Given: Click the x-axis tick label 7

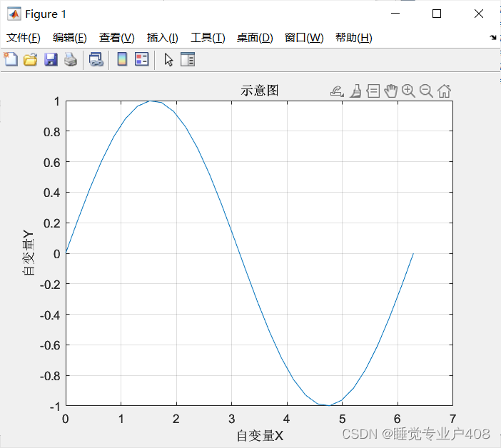Looking at the screenshot, I should click(452, 419).
